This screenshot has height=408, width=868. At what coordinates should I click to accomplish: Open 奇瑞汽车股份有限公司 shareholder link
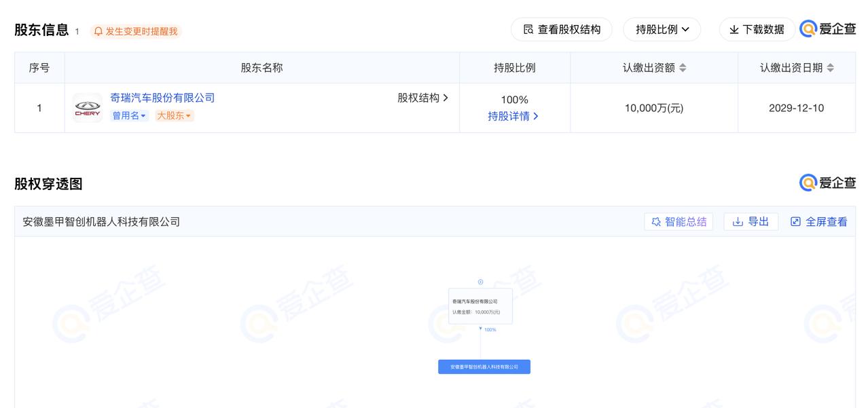click(x=162, y=98)
